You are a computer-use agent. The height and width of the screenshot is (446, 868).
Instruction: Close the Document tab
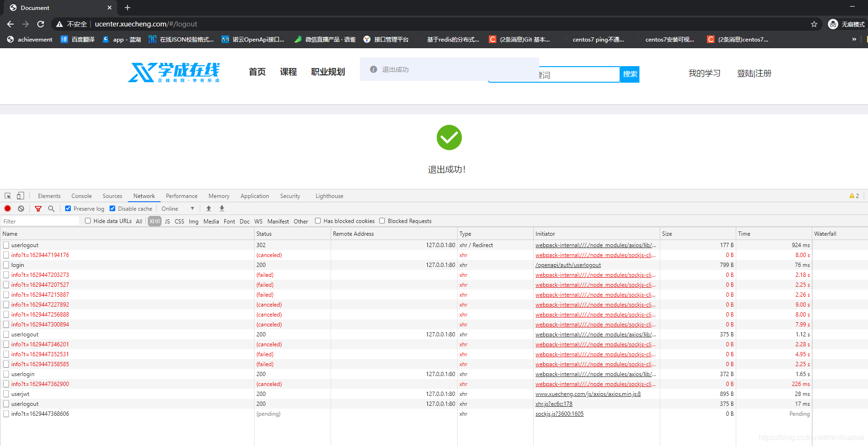(x=110, y=8)
